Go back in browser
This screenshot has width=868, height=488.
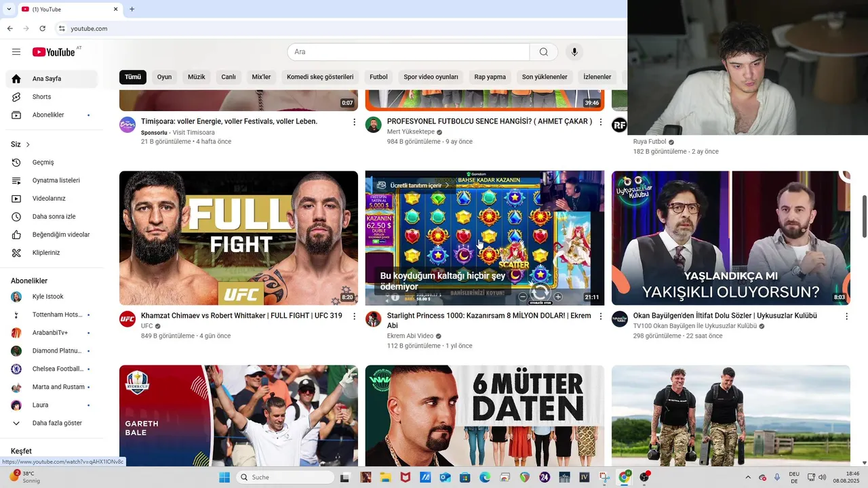[9, 28]
